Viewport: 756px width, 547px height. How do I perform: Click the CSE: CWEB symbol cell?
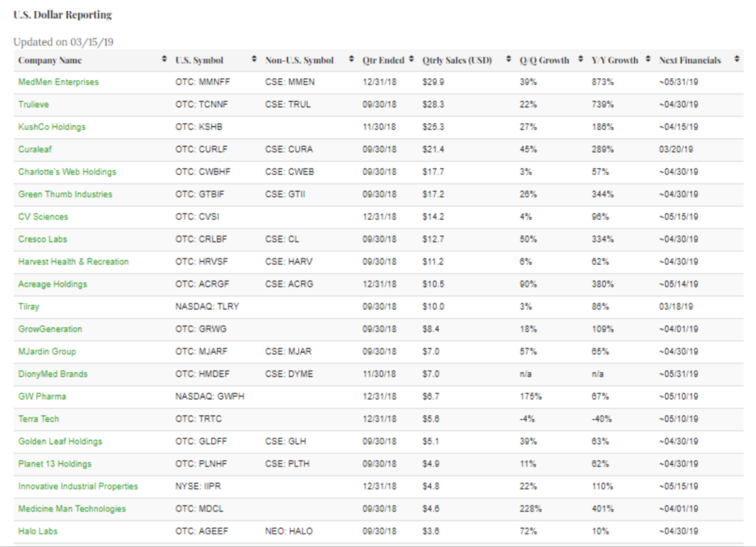(x=289, y=172)
